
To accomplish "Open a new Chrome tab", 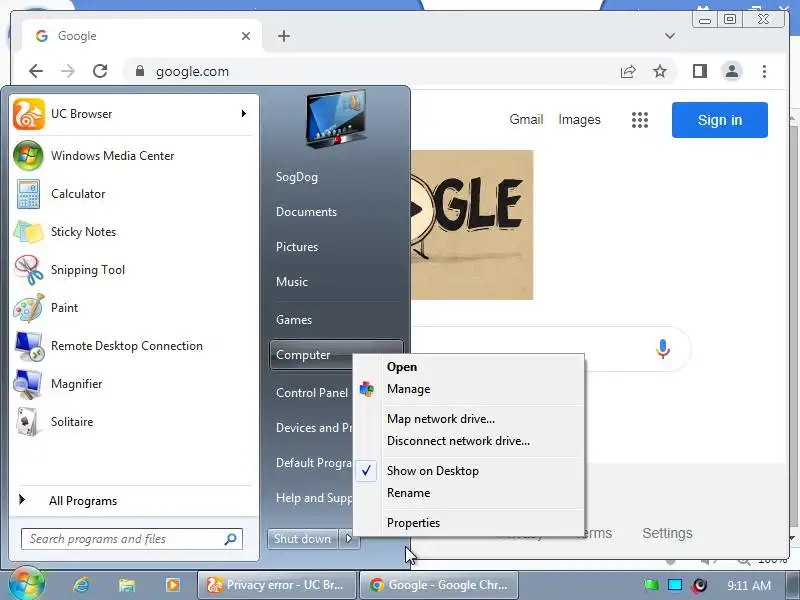I will click(284, 36).
